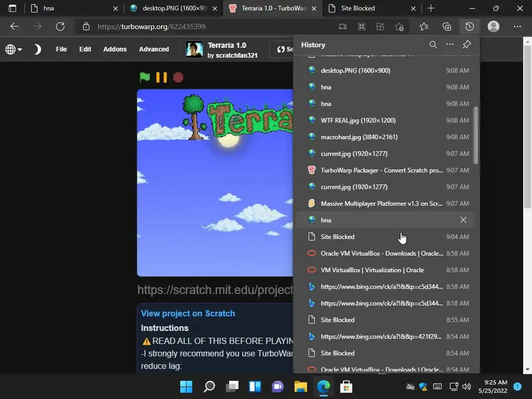Click the Microsoft Edge taskbar icon
Image resolution: width=532 pixels, height=399 pixels.
point(323,387)
